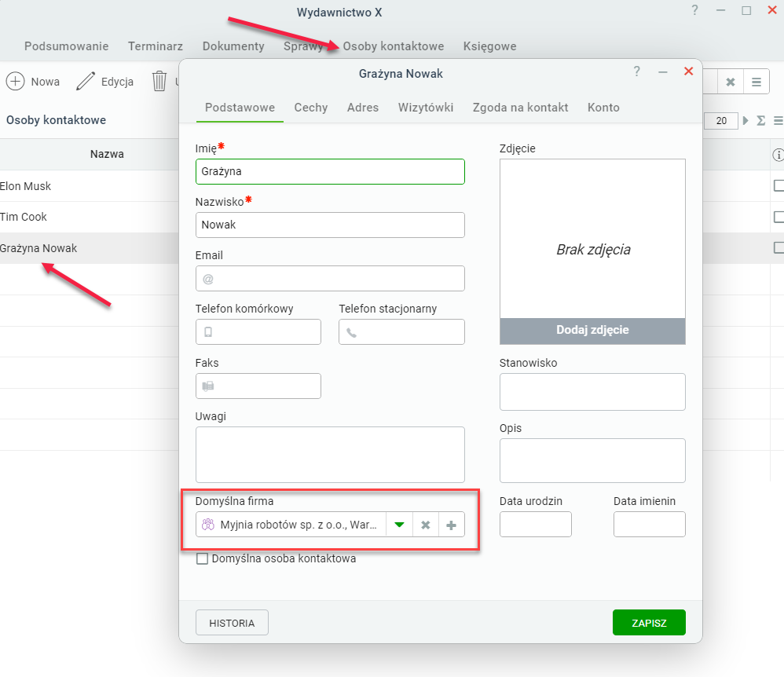
Task: Click the trash delete icon in toolbar
Action: pos(159,81)
